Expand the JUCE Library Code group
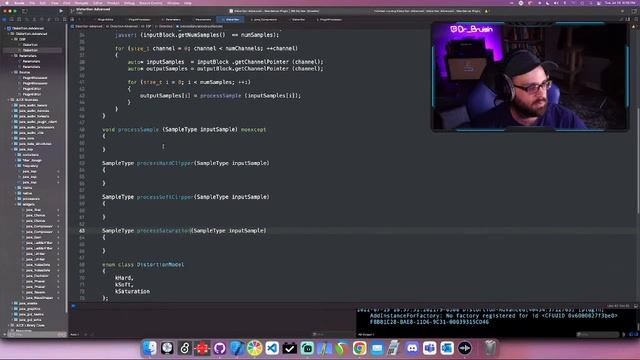This screenshot has height=360, width=640. pos(9,325)
